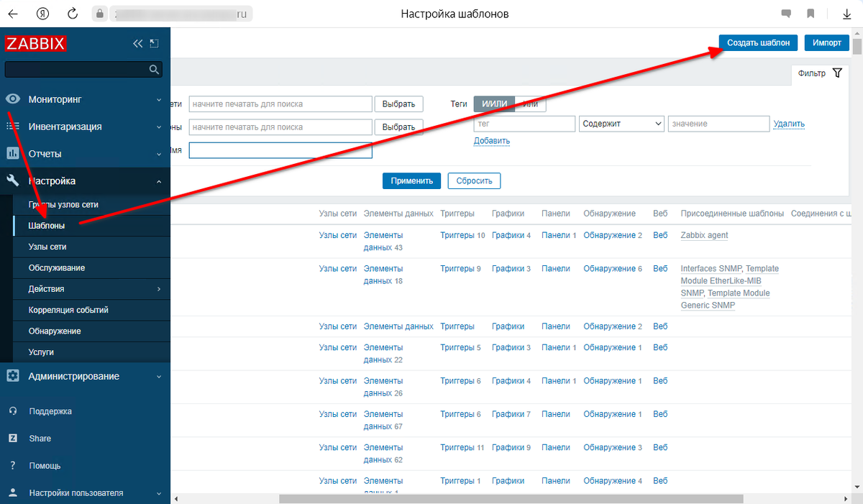Click the Применить filter button

tap(411, 180)
